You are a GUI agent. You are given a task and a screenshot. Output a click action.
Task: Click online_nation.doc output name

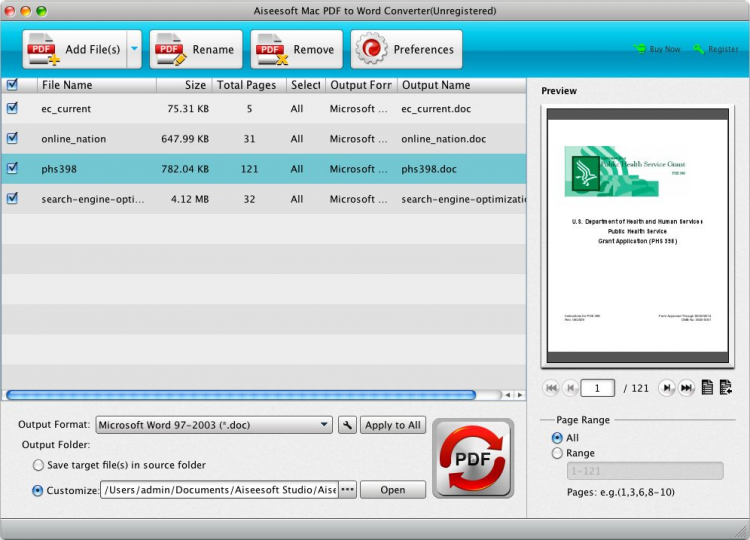pos(443,139)
